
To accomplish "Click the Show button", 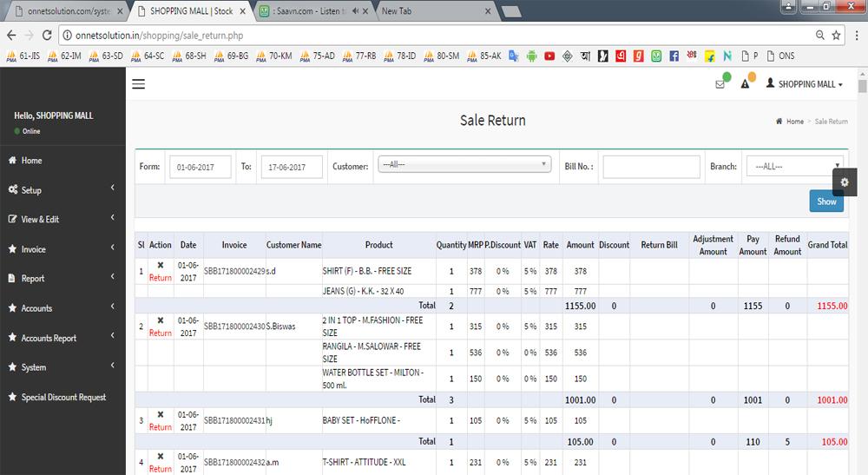I will tap(826, 201).
